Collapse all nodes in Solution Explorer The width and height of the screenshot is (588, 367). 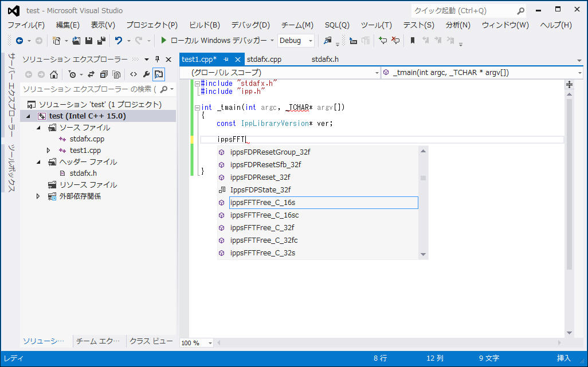click(104, 74)
